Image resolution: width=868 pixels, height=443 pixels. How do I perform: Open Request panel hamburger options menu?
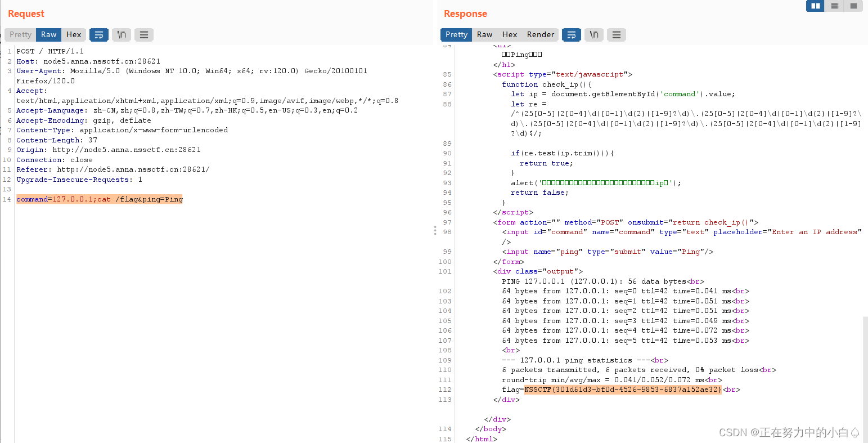[x=144, y=35]
